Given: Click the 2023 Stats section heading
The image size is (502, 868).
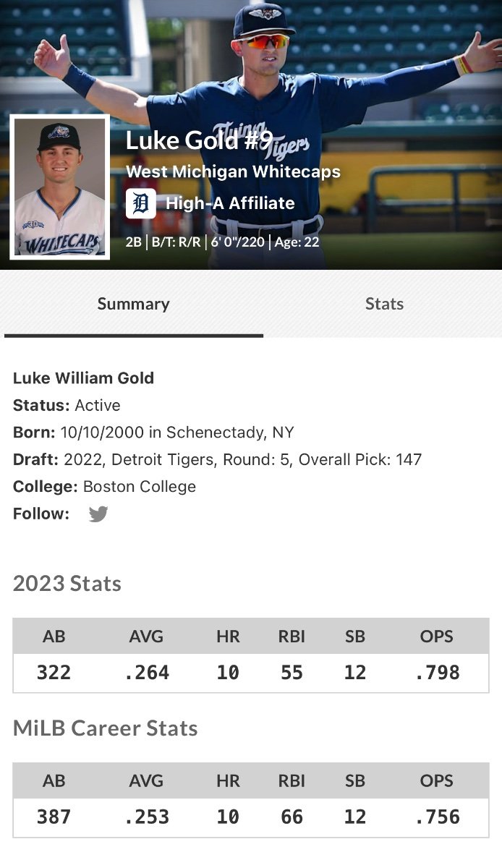Looking at the screenshot, I should coord(67,584).
